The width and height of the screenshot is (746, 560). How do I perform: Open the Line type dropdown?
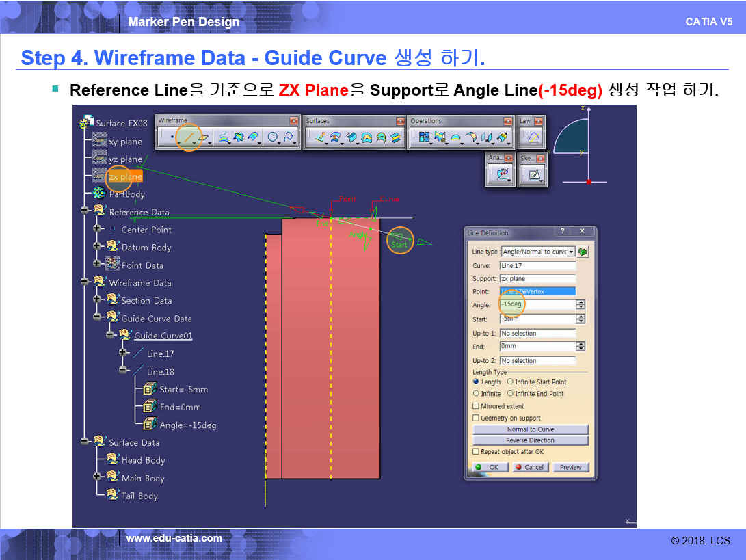click(571, 252)
